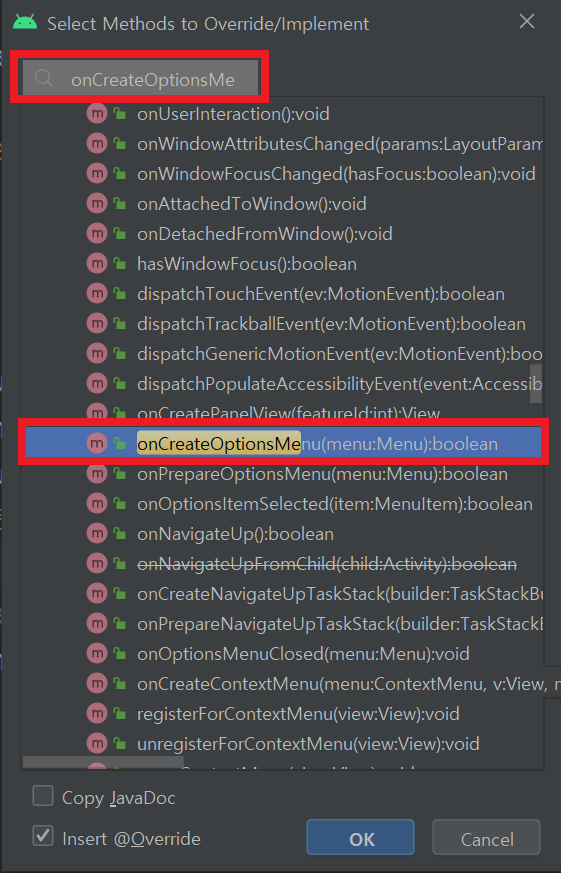Select onCreateContextMenu method row
561x873 pixels.
[282, 684]
